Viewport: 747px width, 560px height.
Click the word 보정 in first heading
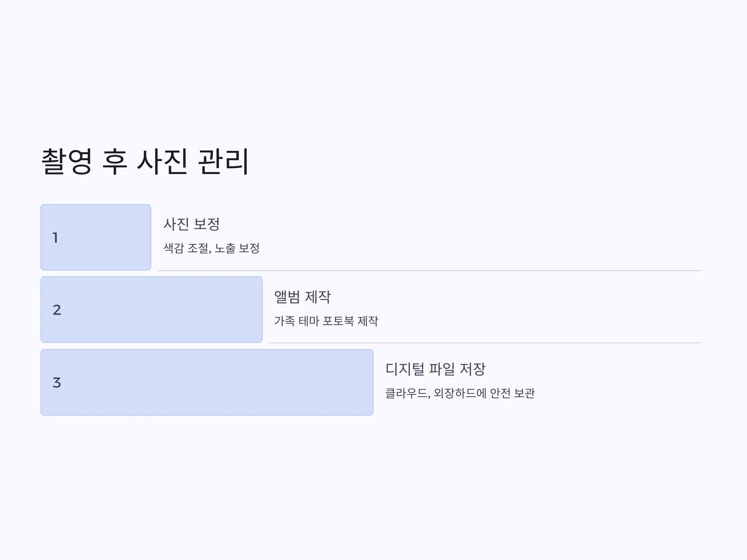pyautogui.click(x=207, y=224)
